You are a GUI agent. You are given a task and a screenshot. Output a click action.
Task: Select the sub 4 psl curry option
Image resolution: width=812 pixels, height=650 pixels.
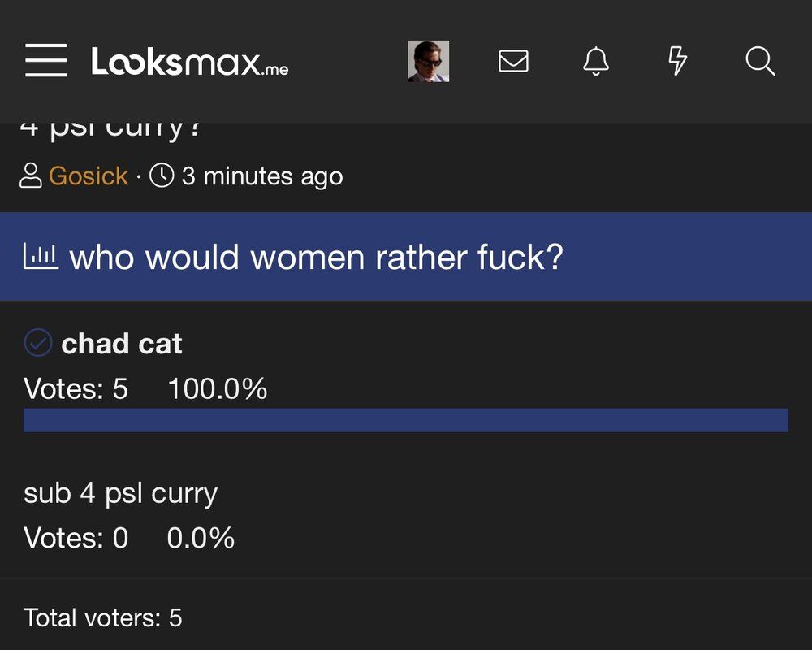coord(121,493)
